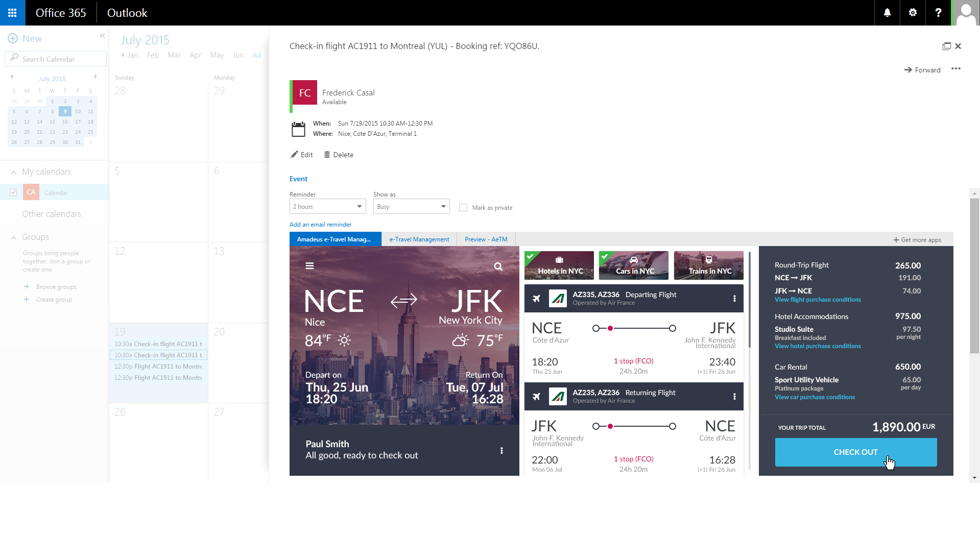Select Jul in month strip
Viewport: 980px width, 536px height.
coord(256,55)
